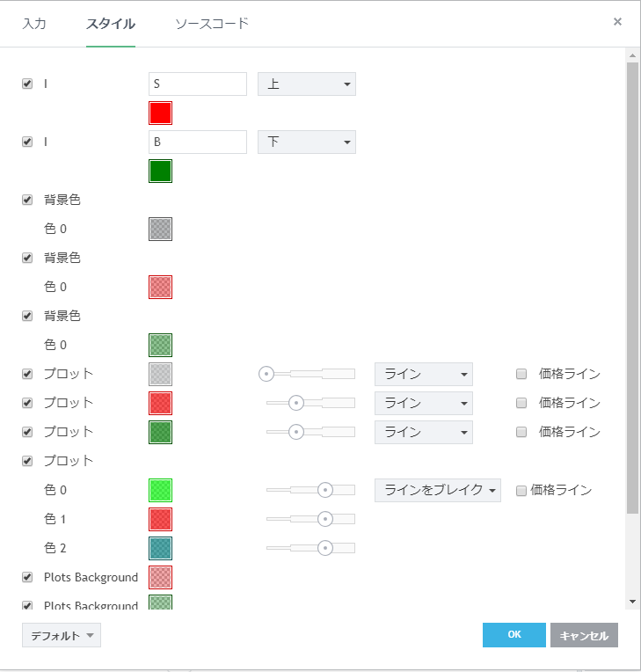
Task: Close the settings dialog with X
Action: (x=617, y=22)
